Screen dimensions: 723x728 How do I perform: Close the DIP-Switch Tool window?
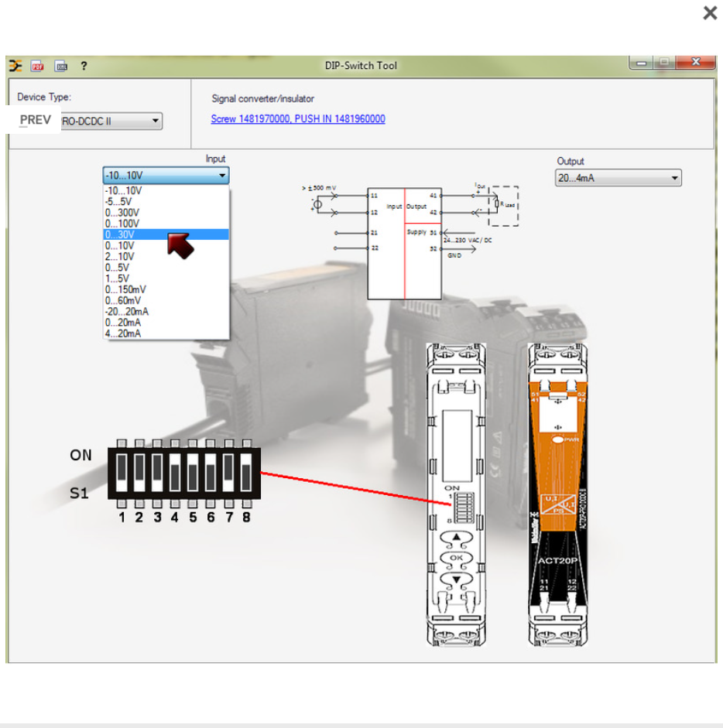pyautogui.click(x=696, y=62)
